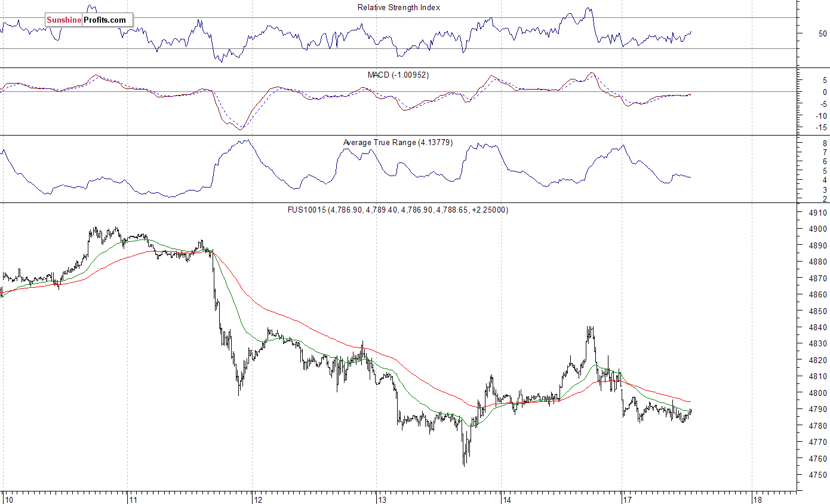Click the MACD axis value 0
Image resolution: width=830 pixels, height=504 pixels.
tap(825, 92)
